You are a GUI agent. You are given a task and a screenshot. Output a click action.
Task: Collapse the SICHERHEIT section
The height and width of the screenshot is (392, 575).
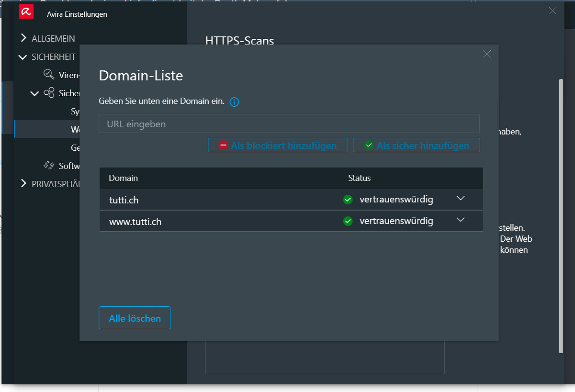23,57
